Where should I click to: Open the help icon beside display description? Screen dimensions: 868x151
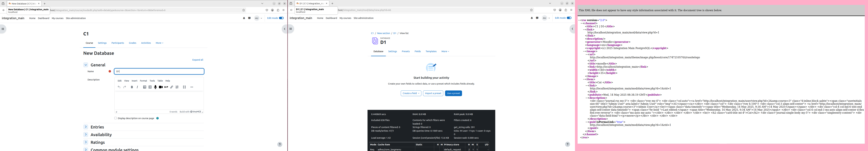(157, 118)
